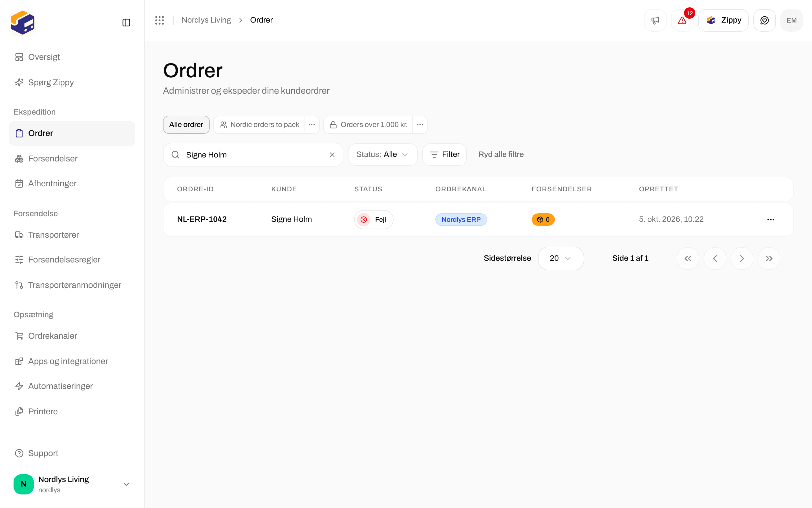
Task: View the 12 alert warnings
Action: (x=682, y=20)
